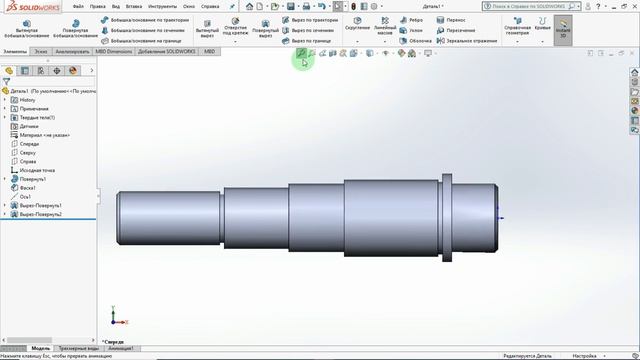Viewport: 640px width, 360px height.
Task: Open the ConfigurationManager panel tab
Action: click(x=41, y=71)
